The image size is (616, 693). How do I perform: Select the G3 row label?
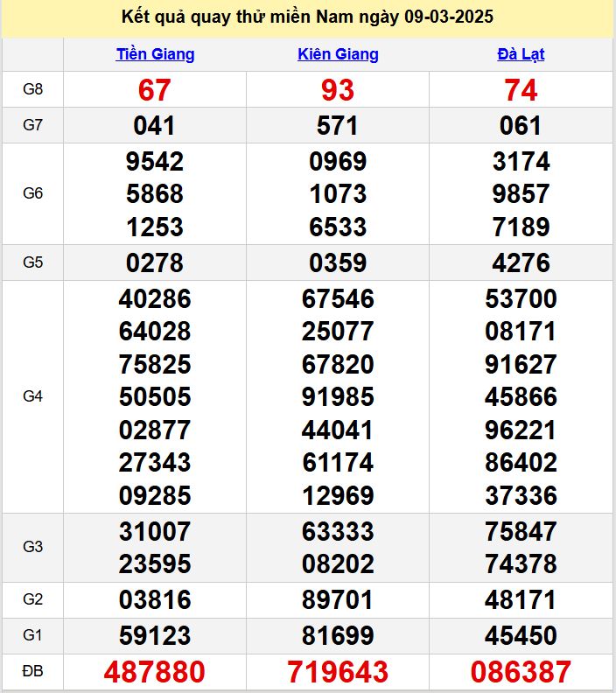[x=32, y=547]
